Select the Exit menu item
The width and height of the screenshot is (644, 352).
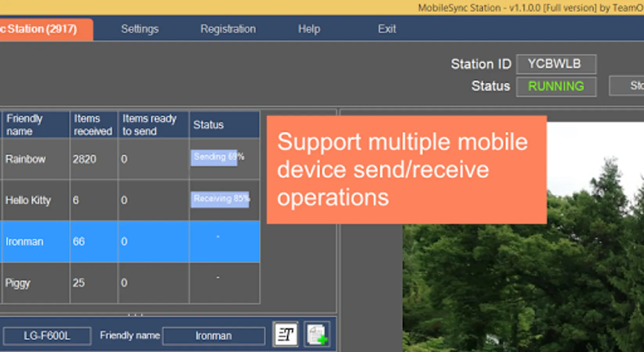[387, 29]
